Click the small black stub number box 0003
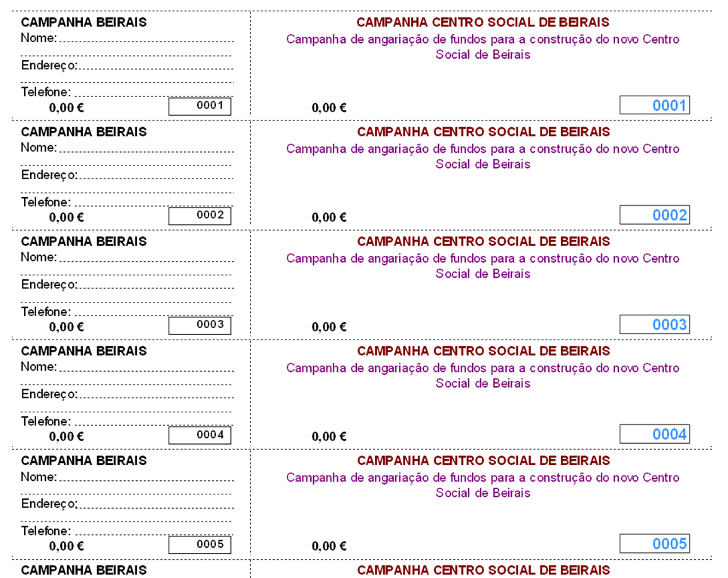The height and width of the screenshot is (578, 728). pos(200,325)
